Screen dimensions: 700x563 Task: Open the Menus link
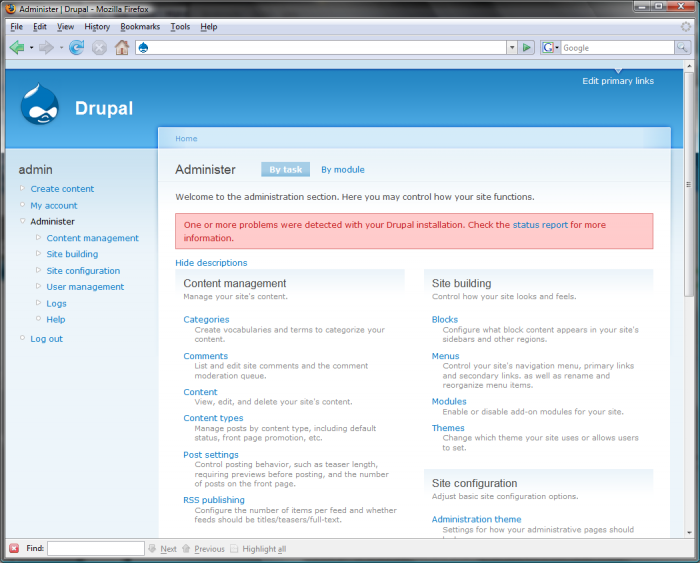click(445, 356)
